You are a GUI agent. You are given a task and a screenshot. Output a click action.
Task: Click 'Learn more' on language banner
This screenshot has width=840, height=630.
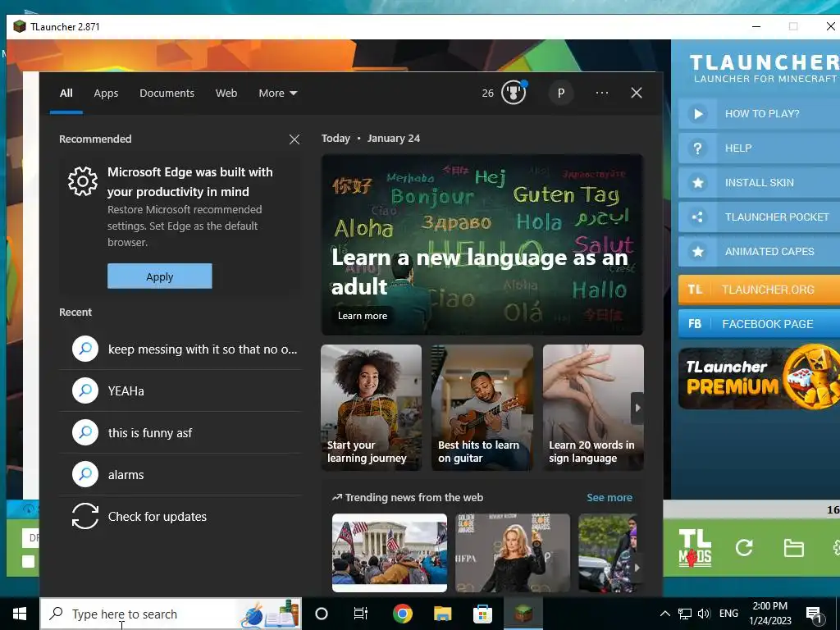pyautogui.click(x=362, y=316)
